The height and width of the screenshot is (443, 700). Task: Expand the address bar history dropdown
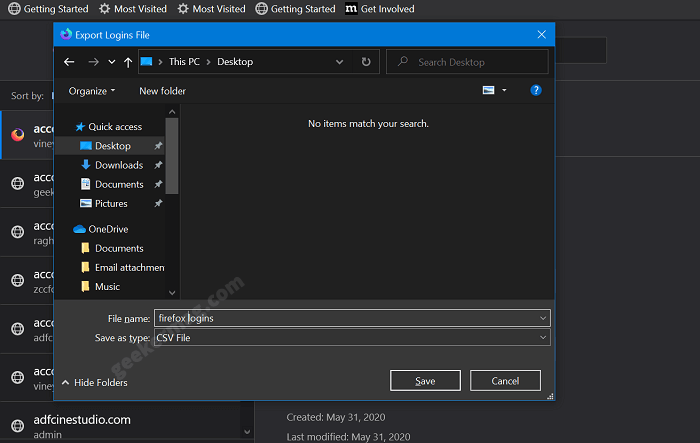(x=339, y=62)
